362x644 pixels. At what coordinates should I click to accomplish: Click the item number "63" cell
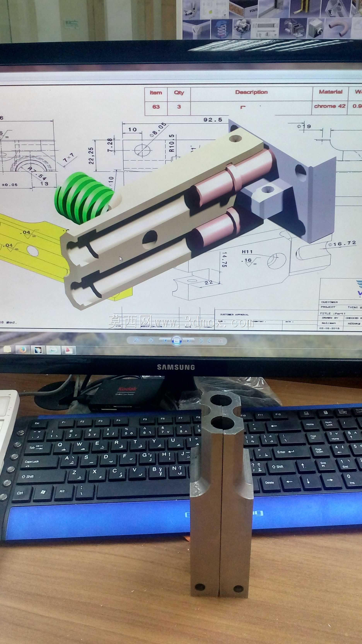pos(156,107)
